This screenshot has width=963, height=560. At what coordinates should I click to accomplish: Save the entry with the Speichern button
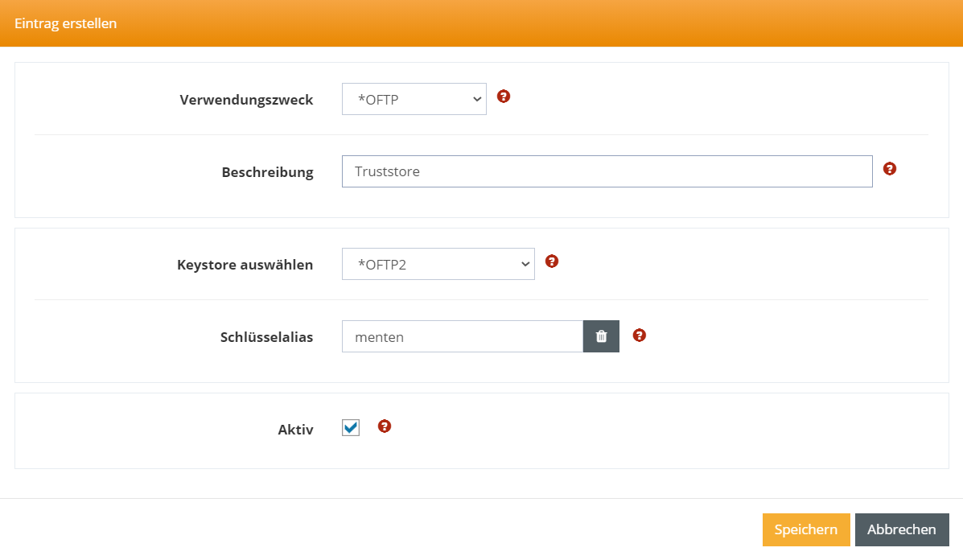[805, 530]
